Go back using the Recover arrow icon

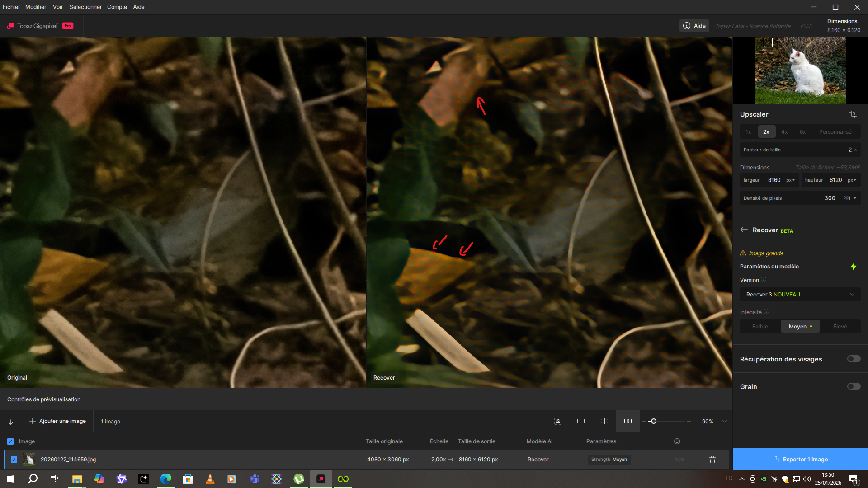point(744,230)
